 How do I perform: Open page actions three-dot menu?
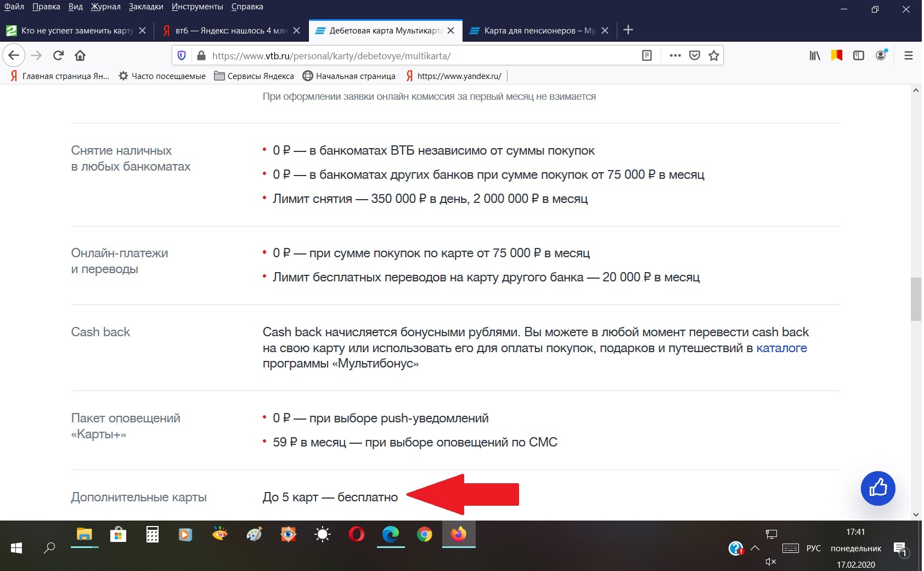(675, 55)
